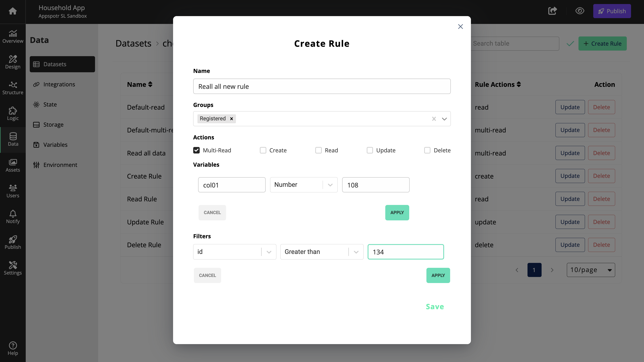Go to previous page arrow

(x=517, y=270)
